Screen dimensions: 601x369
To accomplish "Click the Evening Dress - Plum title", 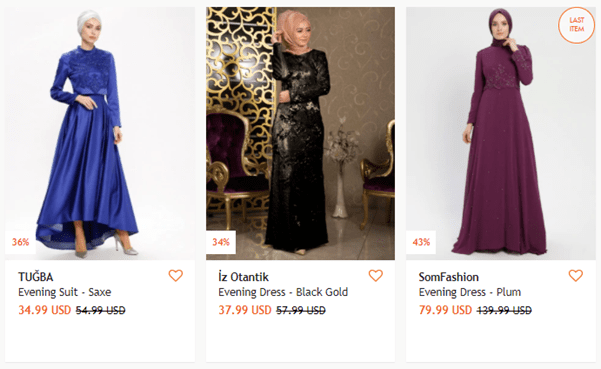I will tap(470, 292).
